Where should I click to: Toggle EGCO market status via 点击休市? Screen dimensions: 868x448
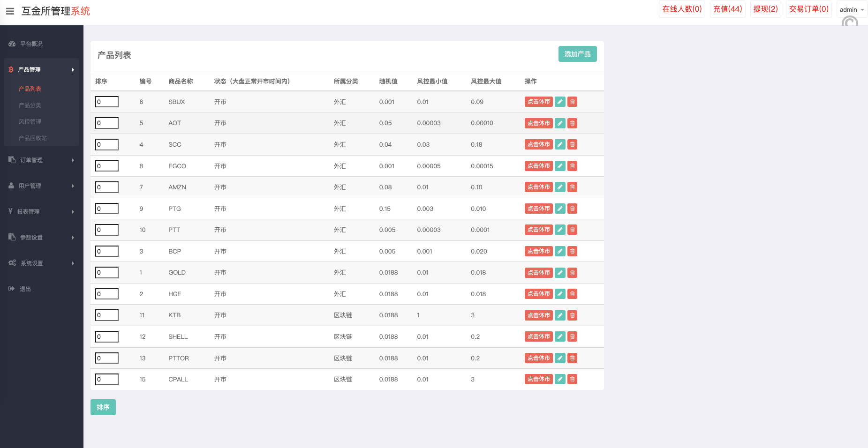coord(538,166)
